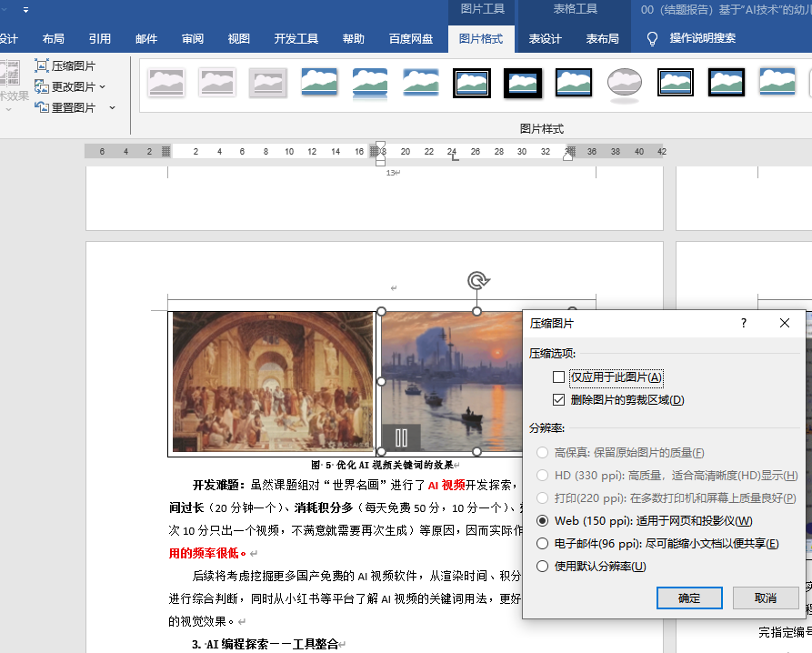This screenshot has height=653, width=812.
Task: Apply the second gray picture style thumbnail
Action: [x=217, y=83]
